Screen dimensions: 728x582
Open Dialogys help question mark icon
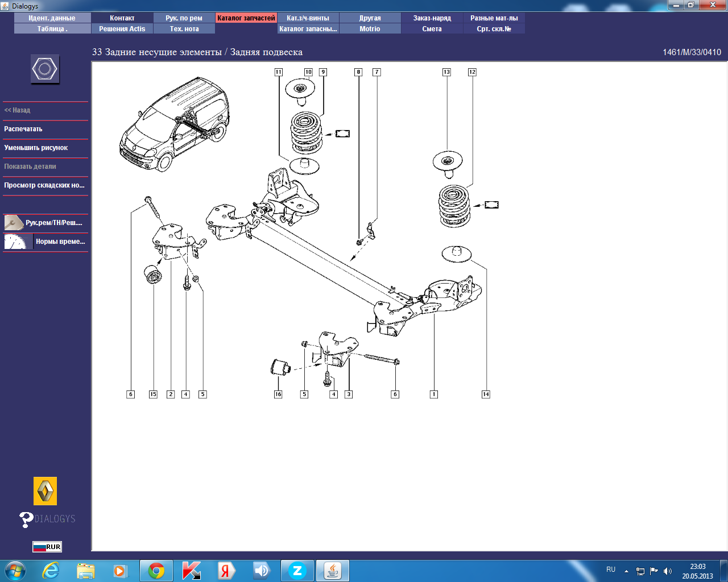26,519
